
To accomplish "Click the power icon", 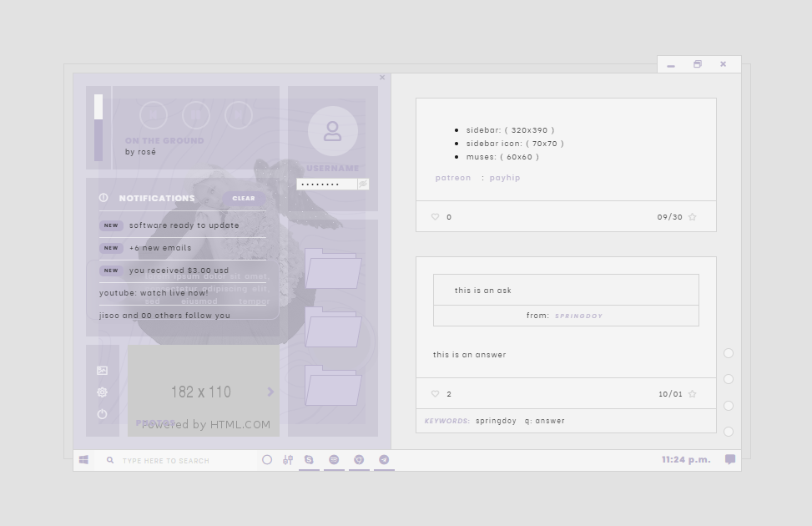I will pyautogui.click(x=102, y=414).
